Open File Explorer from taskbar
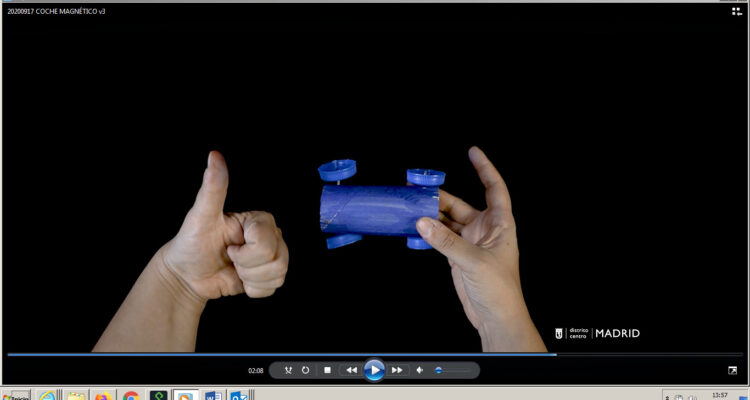Screen dimensions: 750x400 click(76, 395)
